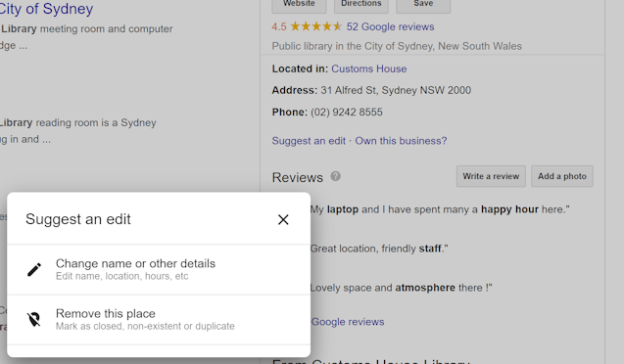Viewport: 624px width, 364px height.
Task: Open 52 Google reviews link
Action: click(x=390, y=26)
